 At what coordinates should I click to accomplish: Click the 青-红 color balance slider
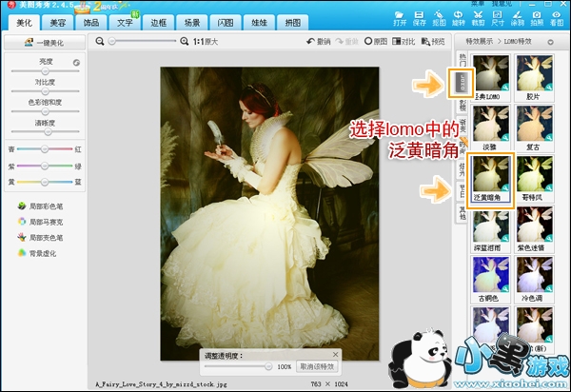pos(45,148)
